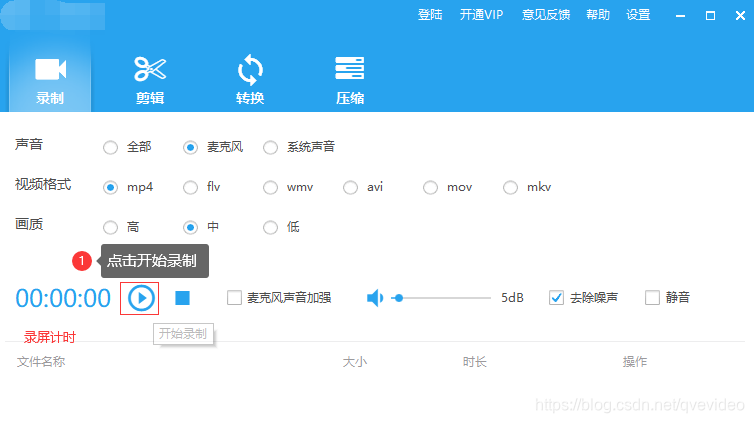The height and width of the screenshot is (423, 754).
Task: Click the speaker volume icon
Action: (x=375, y=298)
